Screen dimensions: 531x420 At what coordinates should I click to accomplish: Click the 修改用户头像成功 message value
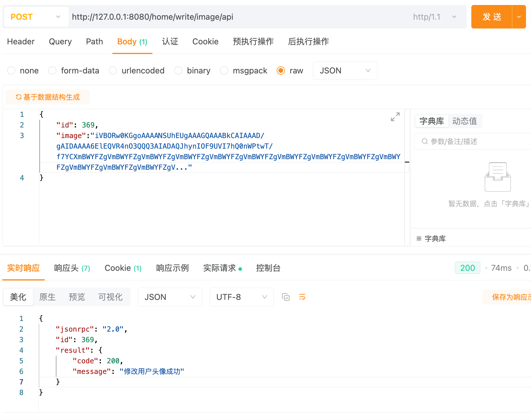pos(152,372)
